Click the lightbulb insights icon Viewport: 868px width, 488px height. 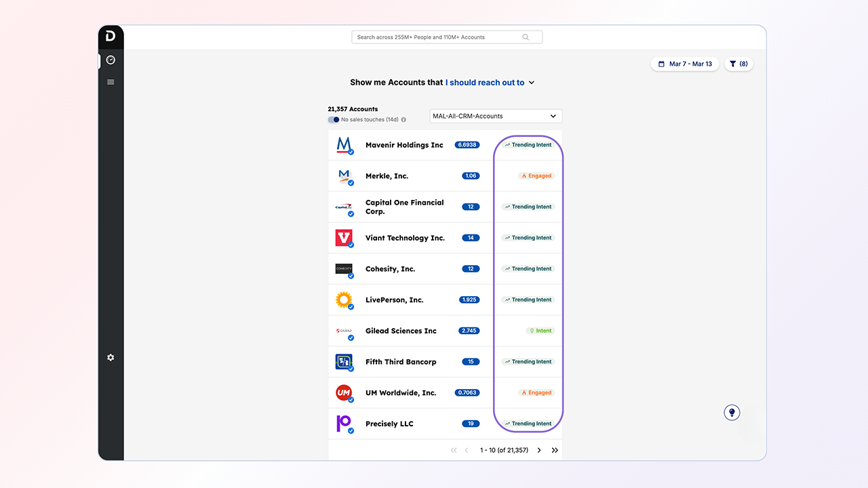[x=731, y=412]
